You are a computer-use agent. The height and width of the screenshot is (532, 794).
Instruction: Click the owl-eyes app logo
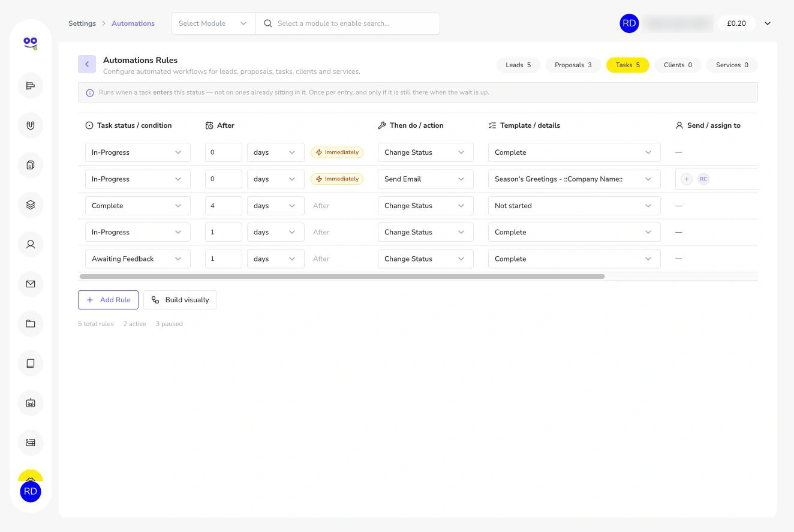pyautogui.click(x=31, y=43)
